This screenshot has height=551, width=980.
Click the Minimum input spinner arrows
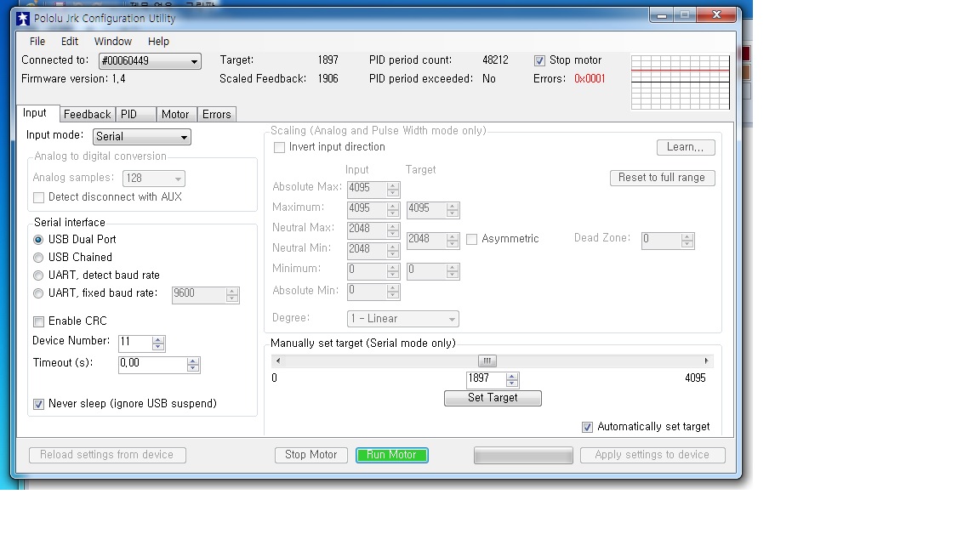pyautogui.click(x=392, y=270)
